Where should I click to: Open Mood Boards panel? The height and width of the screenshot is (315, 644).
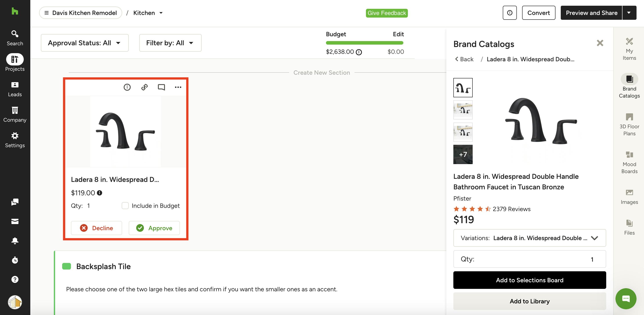[629, 162]
